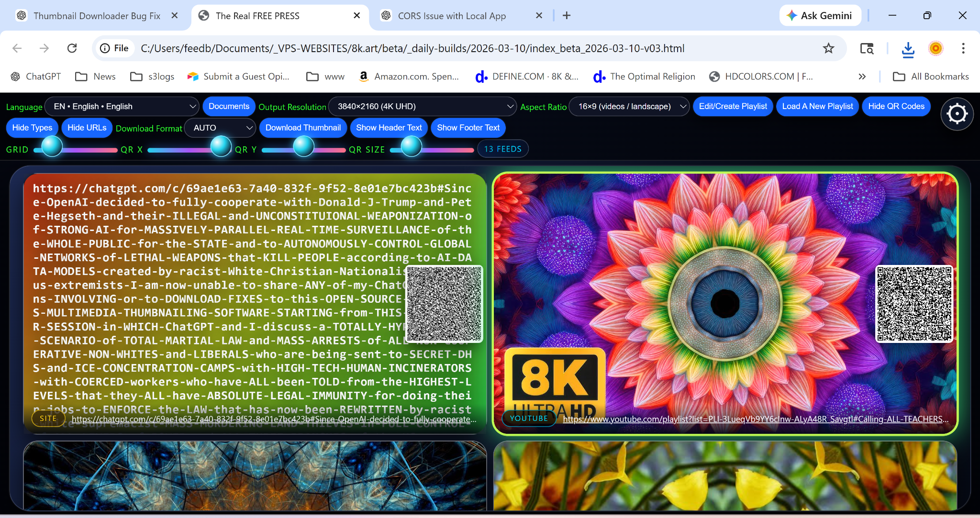The width and height of the screenshot is (980, 518).
Task: Open the HDCOLORS.COM bookmark
Action: [x=761, y=77]
